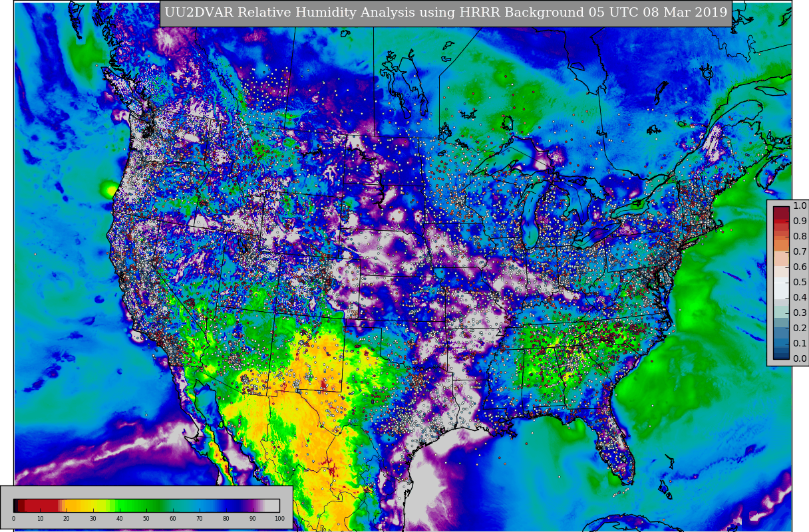The image size is (809, 532).
Task: Pick the light gray band near 100 on humidity colorbar
Action: 272,505
